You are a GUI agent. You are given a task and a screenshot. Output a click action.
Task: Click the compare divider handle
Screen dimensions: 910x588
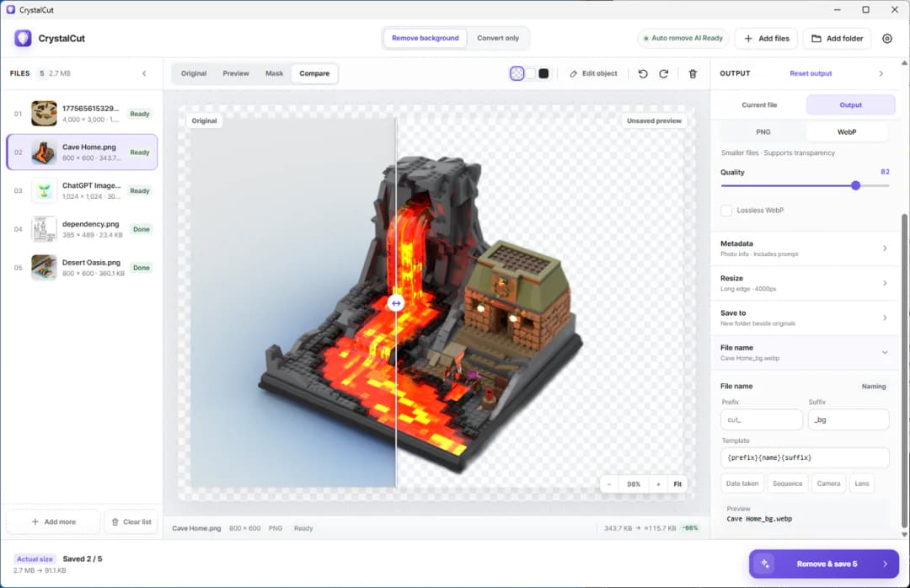[x=396, y=303]
